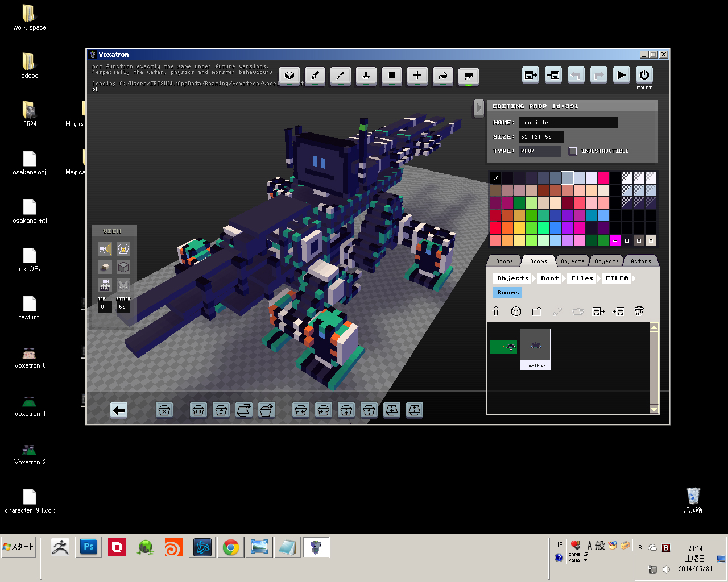
Task: Open Photoshop from the Windows taskbar
Action: [89, 547]
